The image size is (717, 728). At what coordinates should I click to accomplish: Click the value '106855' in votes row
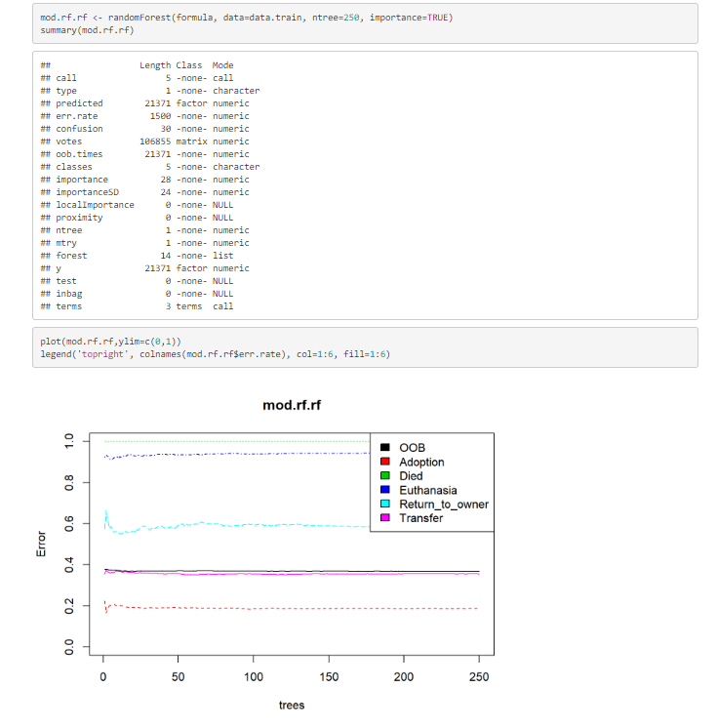point(155,142)
